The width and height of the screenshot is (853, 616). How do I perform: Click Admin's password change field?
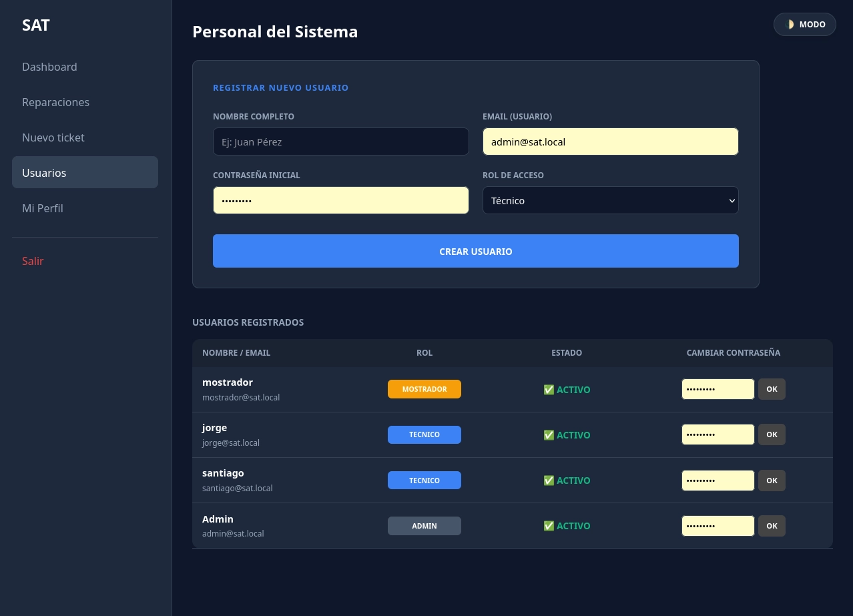point(718,526)
